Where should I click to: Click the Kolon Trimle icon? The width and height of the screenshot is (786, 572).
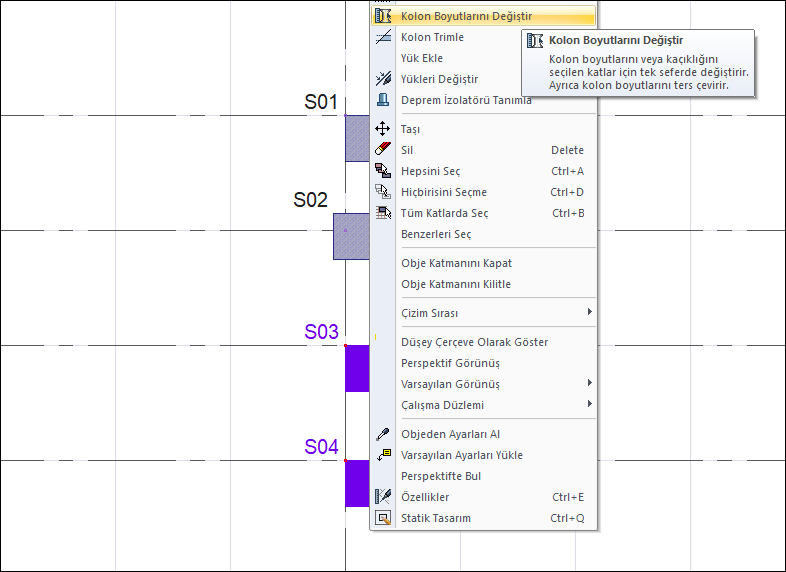(x=383, y=37)
